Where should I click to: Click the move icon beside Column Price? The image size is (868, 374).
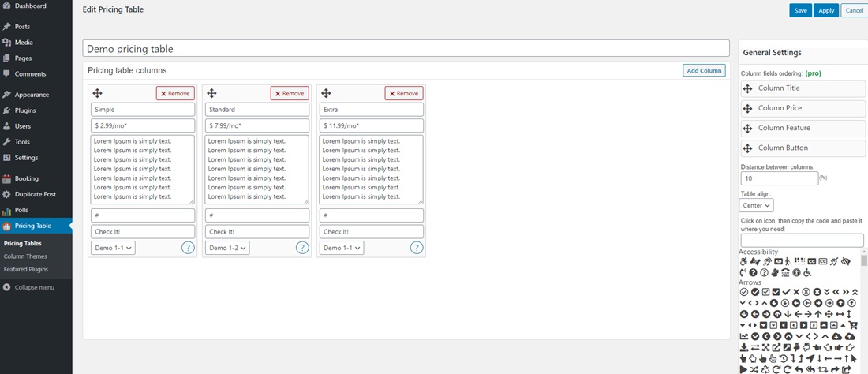[x=747, y=108]
